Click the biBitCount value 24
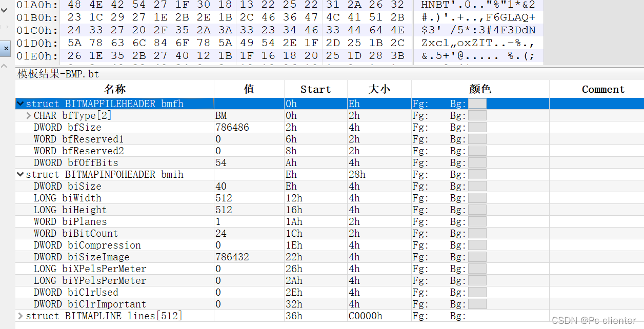644x329 pixels. pos(221,233)
